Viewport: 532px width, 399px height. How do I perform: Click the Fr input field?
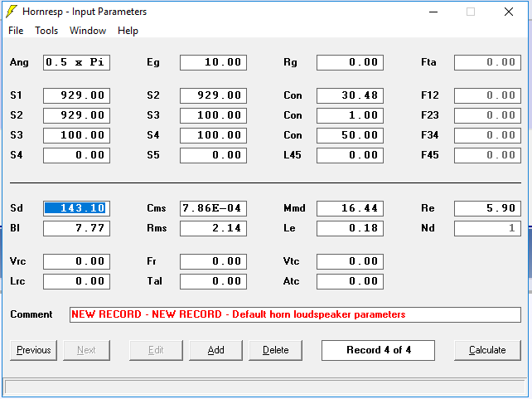[214, 261]
